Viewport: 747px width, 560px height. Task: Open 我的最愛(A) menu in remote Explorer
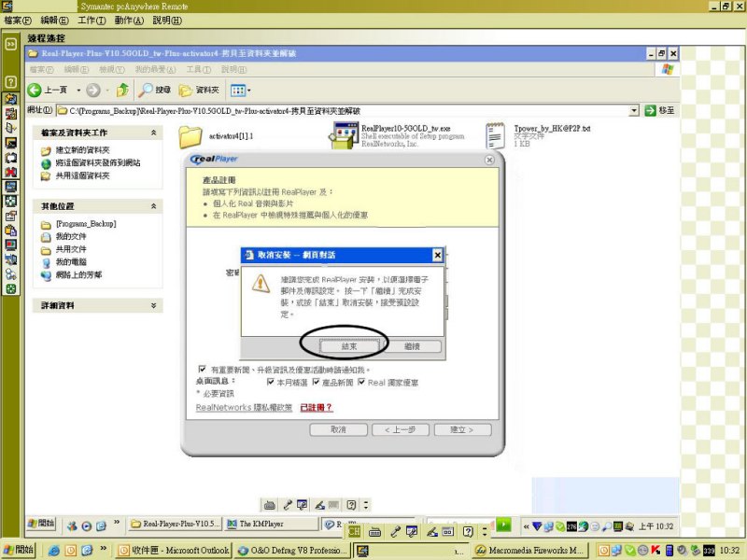point(155,69)
